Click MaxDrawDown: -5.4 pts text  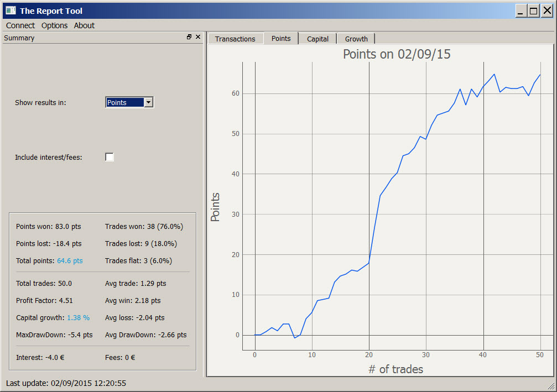click(x=54, y=335)
